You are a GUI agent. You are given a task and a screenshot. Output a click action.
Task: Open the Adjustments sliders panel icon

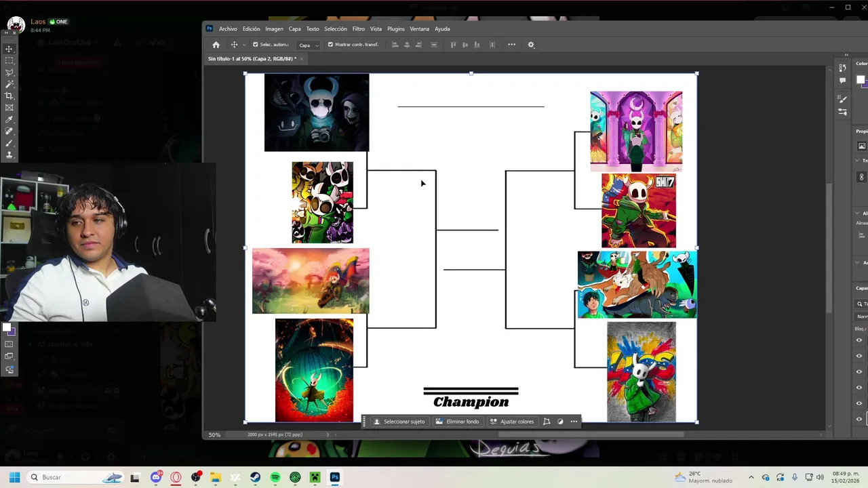(842, 112)
